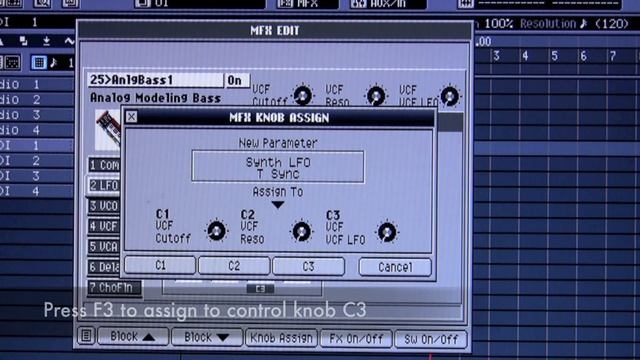Close the MFX Knob Assign dialog with X
Screen dimensions: 640x360
(x=131, y=117)
